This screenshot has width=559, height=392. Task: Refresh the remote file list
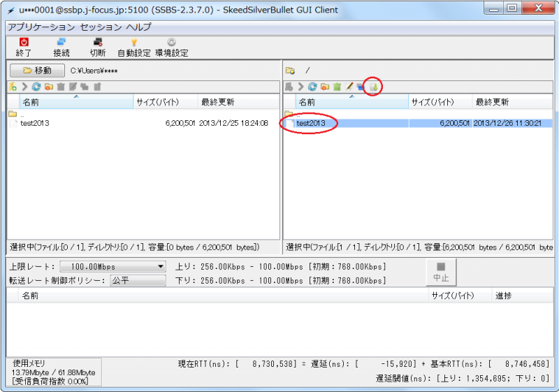pyautogui.click(x=312, y=87)
